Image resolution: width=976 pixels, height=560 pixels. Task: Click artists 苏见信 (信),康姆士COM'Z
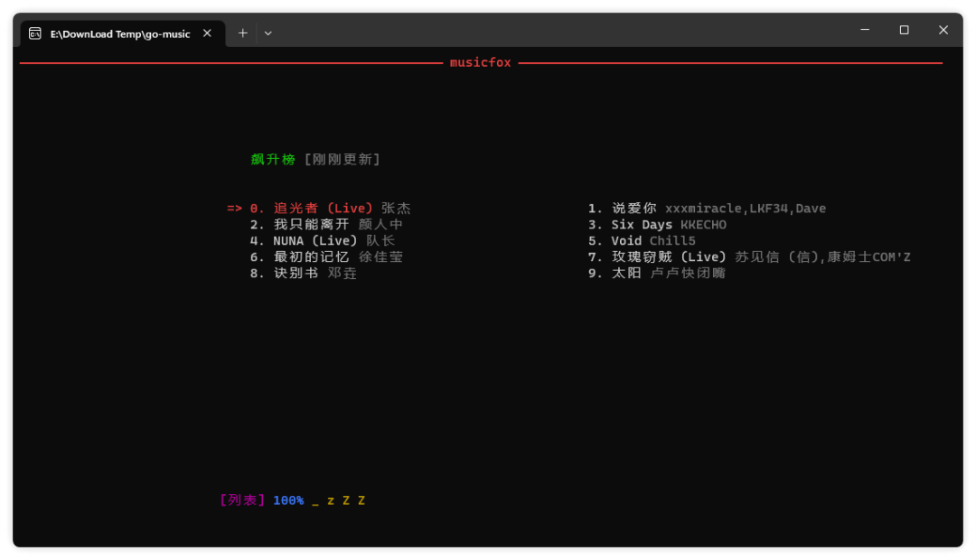[x=823, y=257]
